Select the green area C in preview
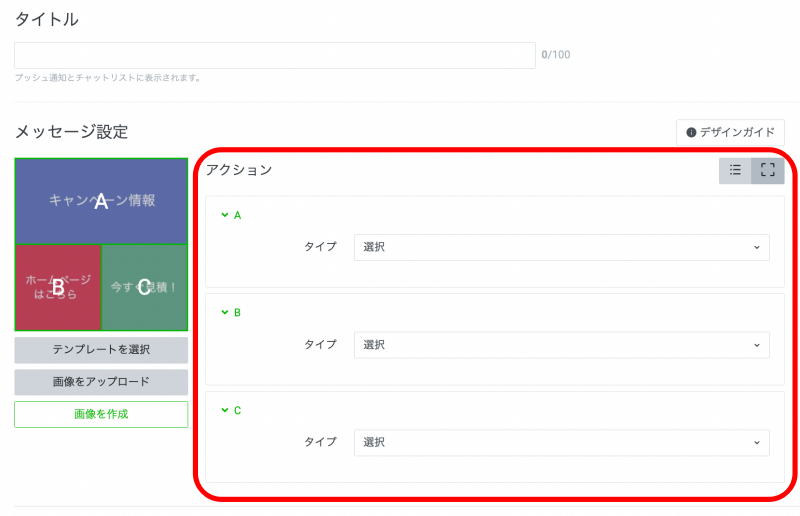800x516 pixels. [x=144, y=288]
